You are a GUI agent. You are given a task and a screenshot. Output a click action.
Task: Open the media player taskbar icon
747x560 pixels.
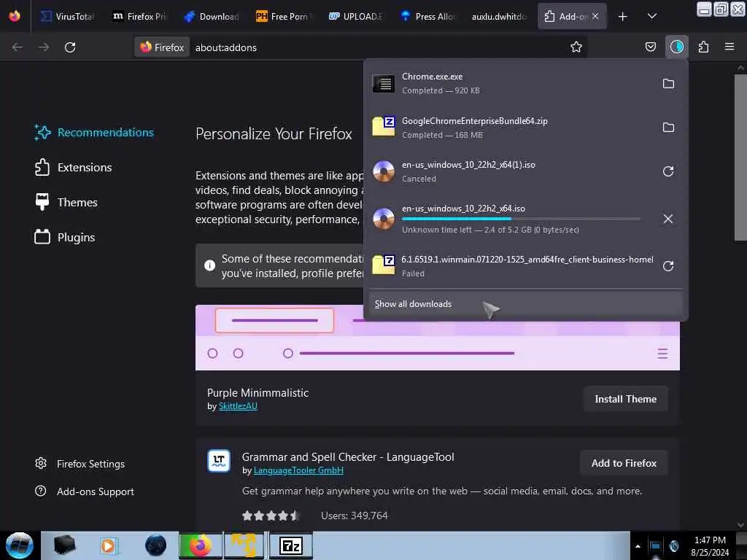(x=108, y=545)
